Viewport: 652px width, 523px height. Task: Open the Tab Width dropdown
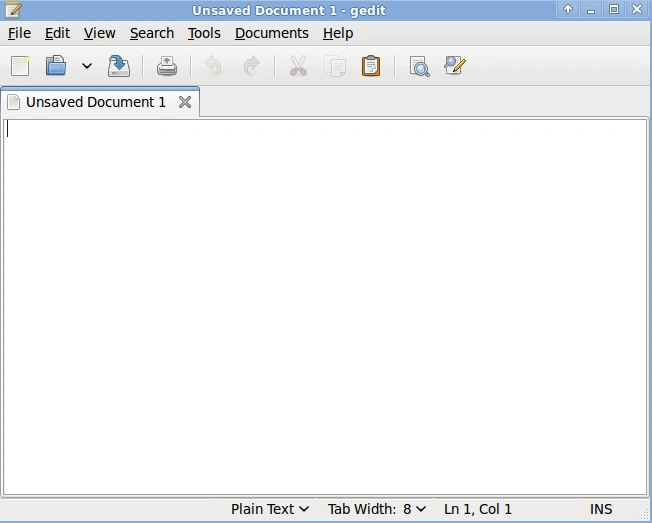click(x=377, y=509)
